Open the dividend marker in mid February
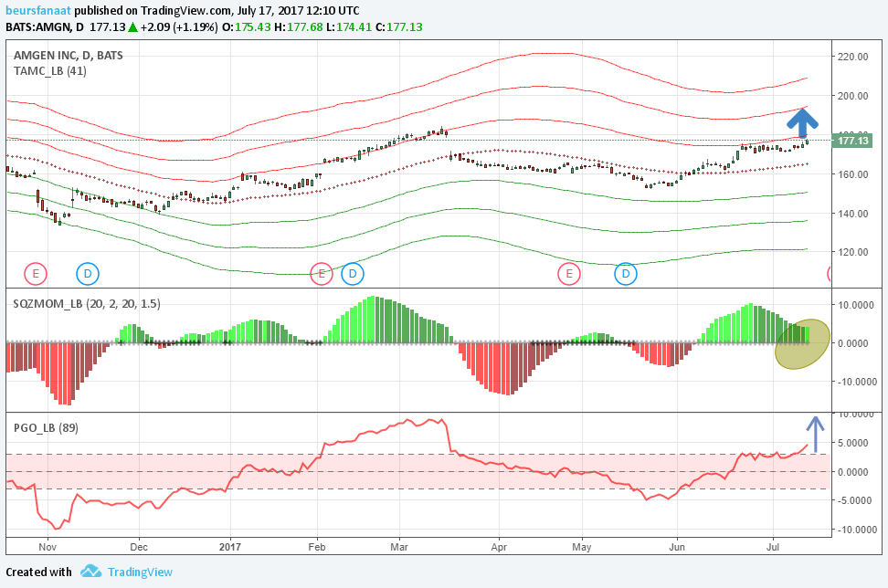The image size is (888, 588). (353, 274)
